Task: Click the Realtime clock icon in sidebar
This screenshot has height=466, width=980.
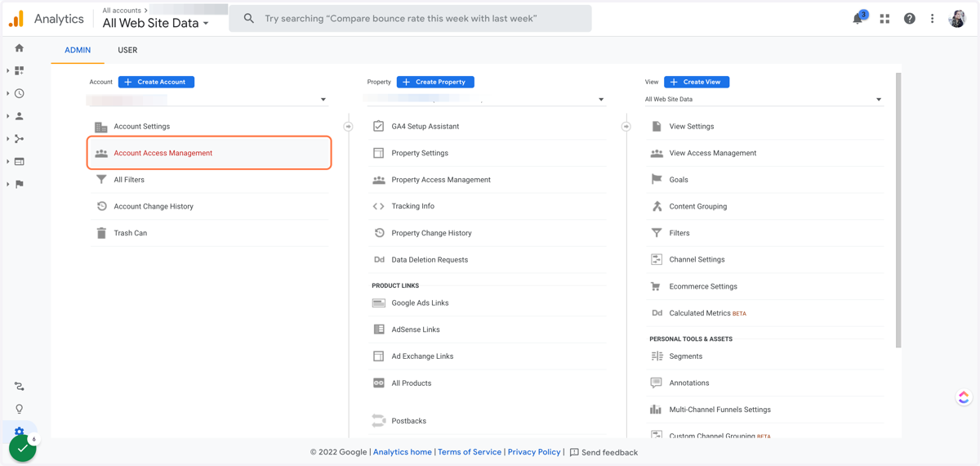Action: [20, 93]
